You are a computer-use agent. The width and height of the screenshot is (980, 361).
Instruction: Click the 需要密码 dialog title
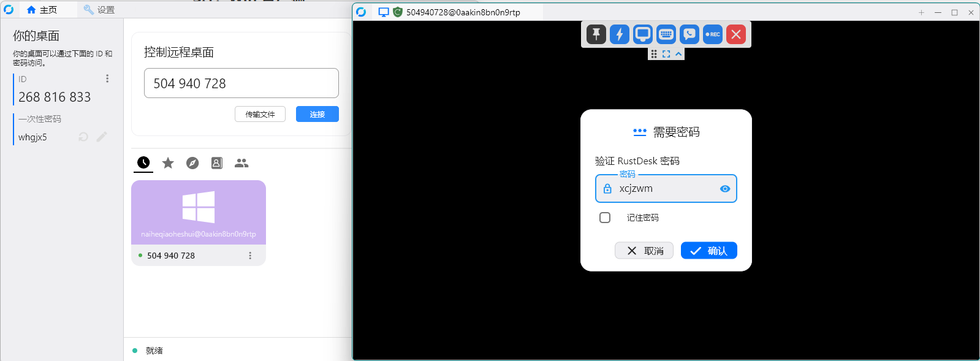676,132
